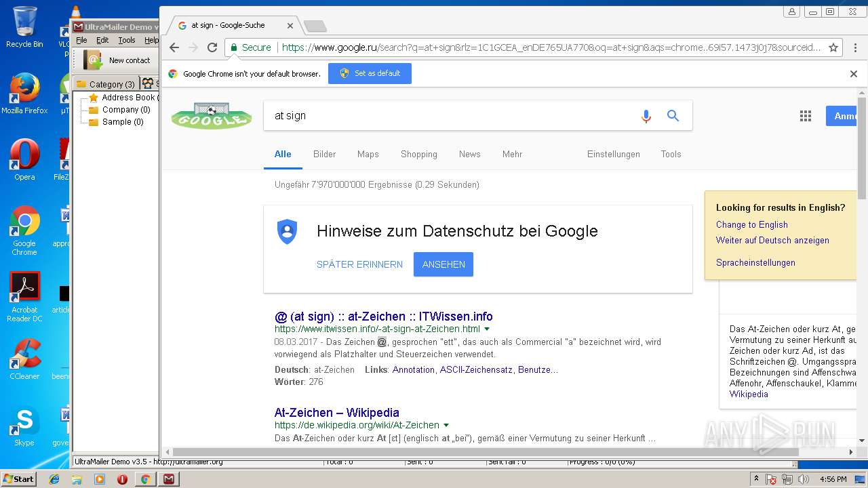The height and width of the screenshot is (488, 868).
Task: Open Google Chrome desktop shortcut
Action: pyautogui.click(x=24, y=230)
